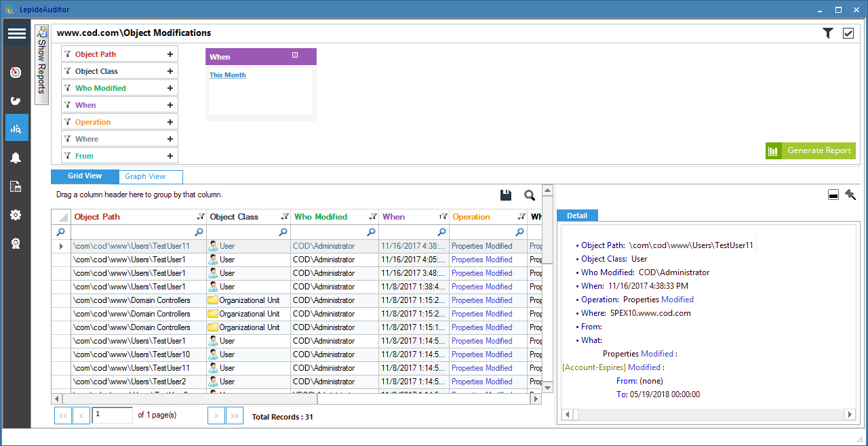Image resolution: width=868 pixels, height=446 pixels.
Task: Click the Who Modified filter text box in grid
Action: pyautogui.click(x=329, y=232)
